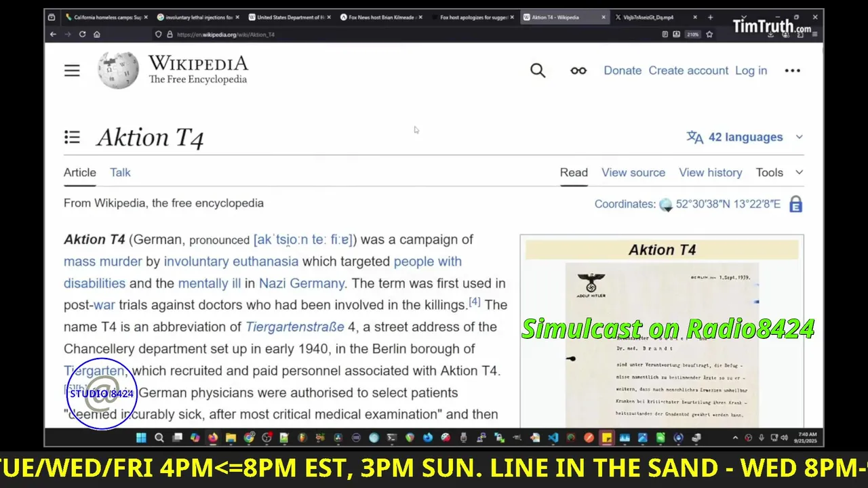Follow the 'mass murder' link
Viewport: 868px width, 488px height.
pyautogui.click(x=103, y=261)
